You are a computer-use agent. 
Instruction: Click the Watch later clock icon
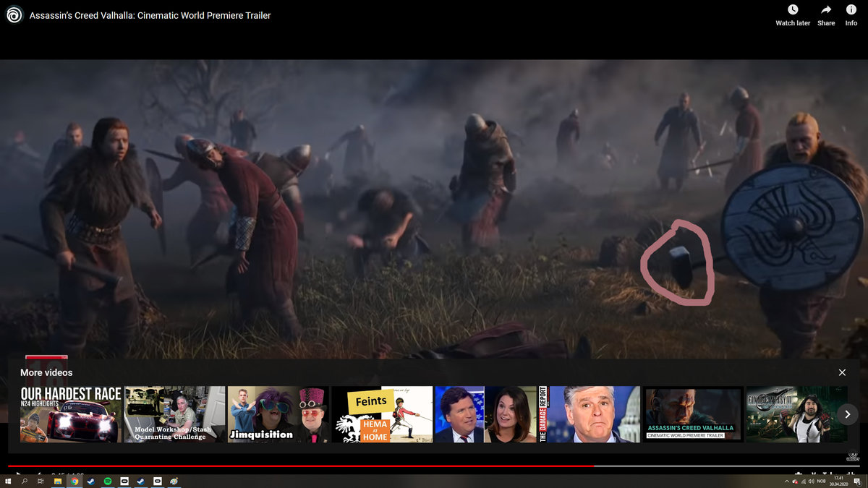coord(793,9)
